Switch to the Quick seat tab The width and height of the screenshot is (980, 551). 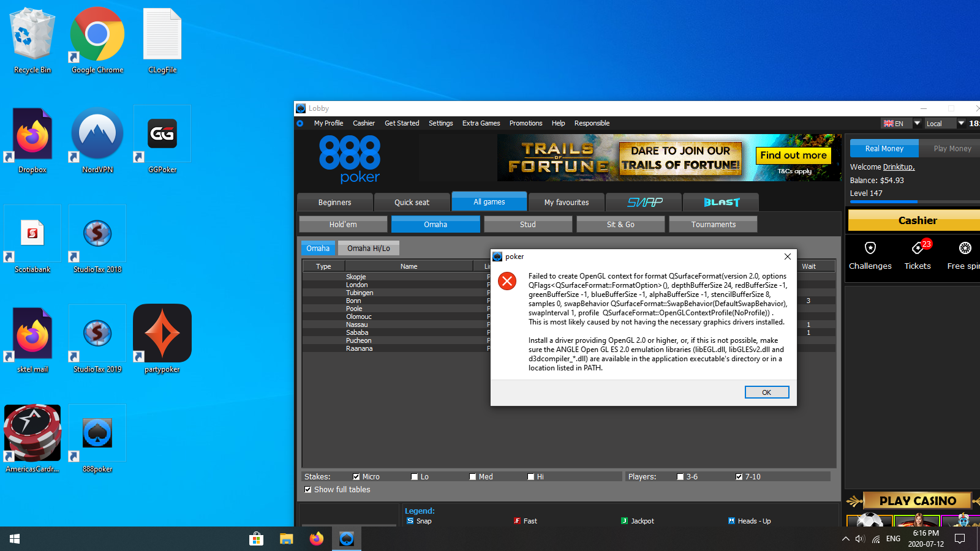click(412, 202)
